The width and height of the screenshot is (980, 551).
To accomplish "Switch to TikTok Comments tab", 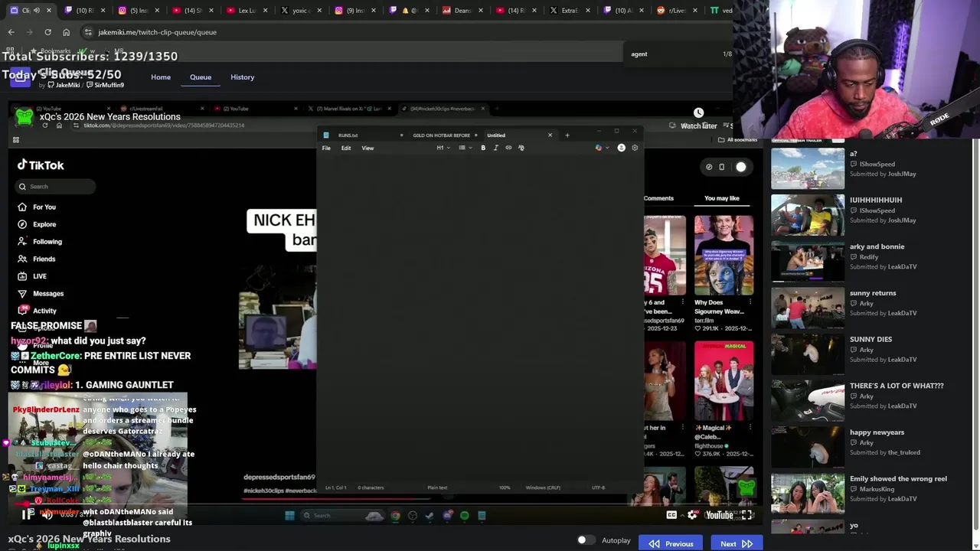I will tap(658, 198).
